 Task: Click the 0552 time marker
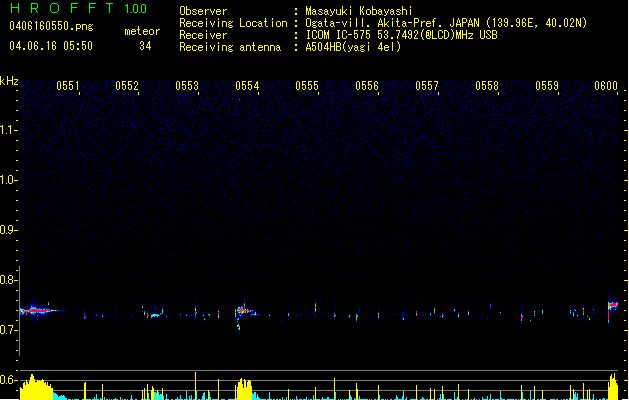pos(127,86)
